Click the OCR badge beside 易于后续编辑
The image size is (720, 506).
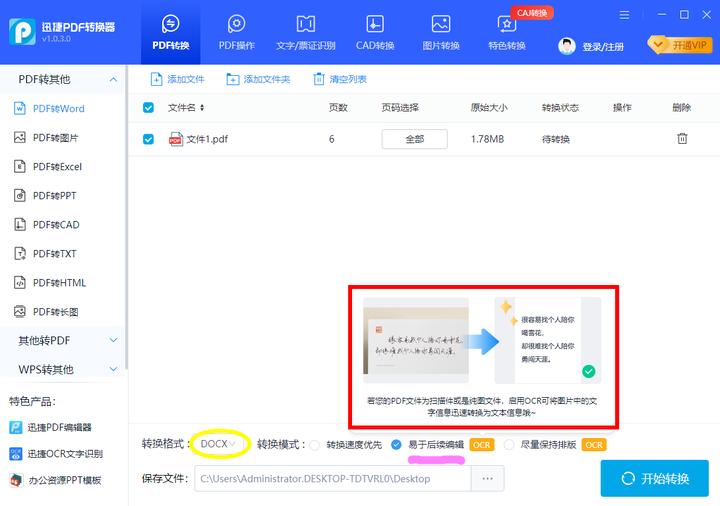click(x=482, y=445)
